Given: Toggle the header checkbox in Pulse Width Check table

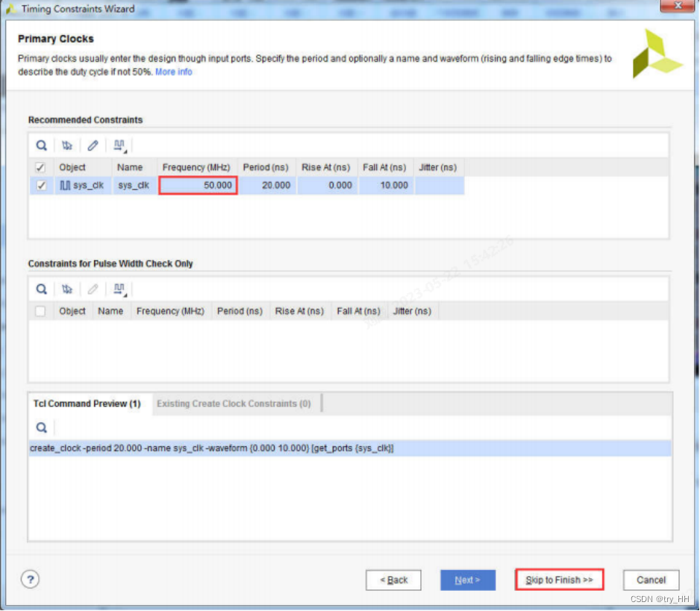Looking at the screenshot, I should [40, 311].
